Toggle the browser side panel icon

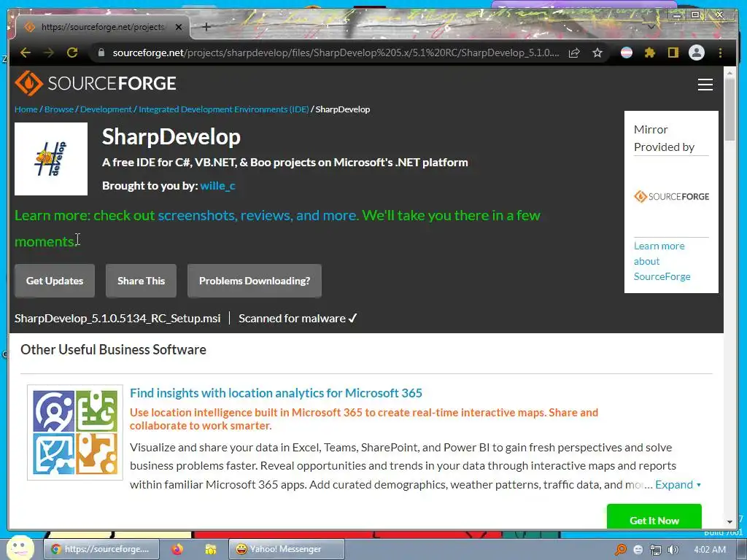click(673, 52)
